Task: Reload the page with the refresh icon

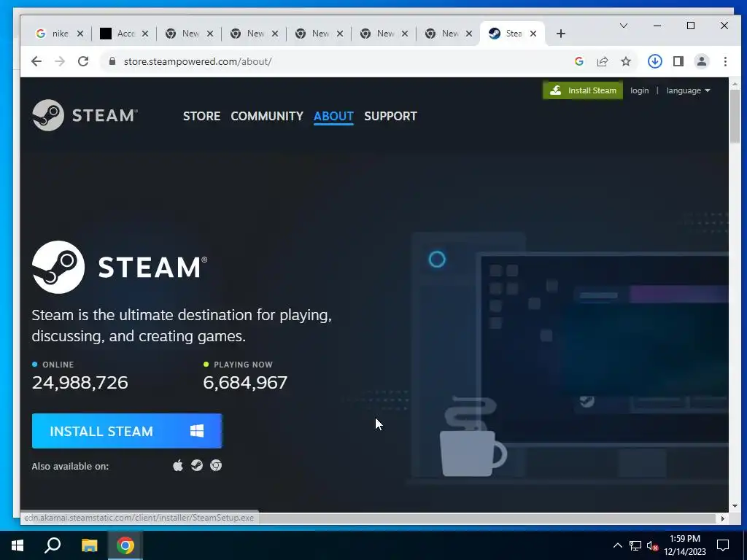Action: point(83,61)
